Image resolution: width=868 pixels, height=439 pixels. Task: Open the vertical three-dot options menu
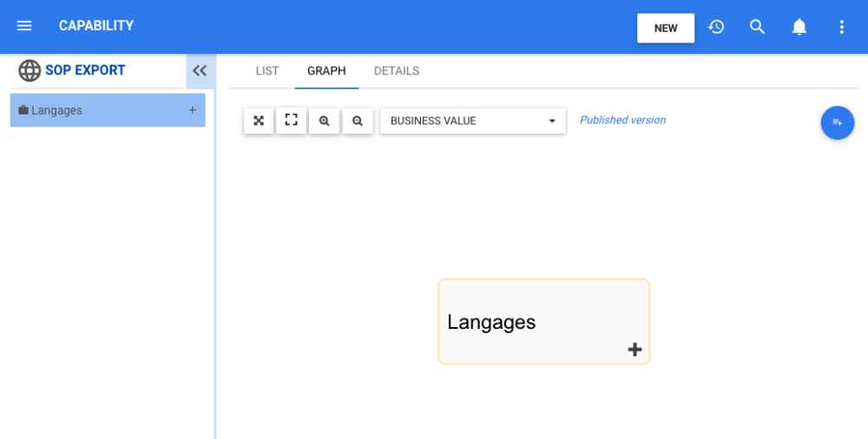[841, 27]
